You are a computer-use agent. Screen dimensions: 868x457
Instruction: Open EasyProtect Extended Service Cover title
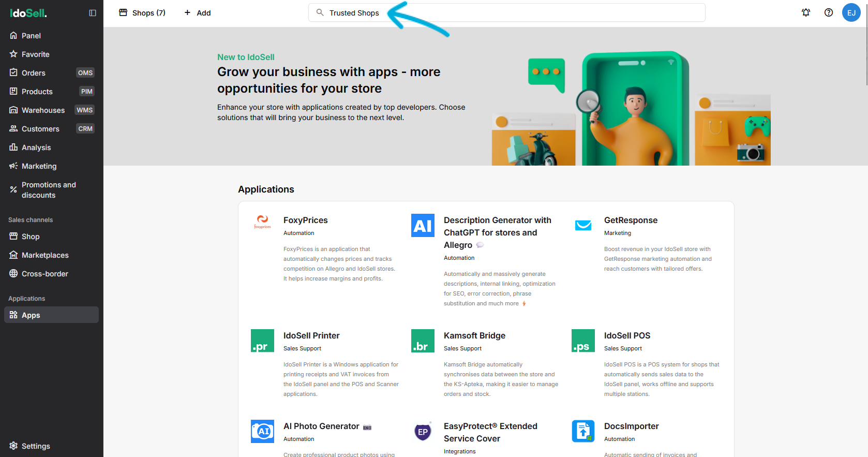pos(490,432)
